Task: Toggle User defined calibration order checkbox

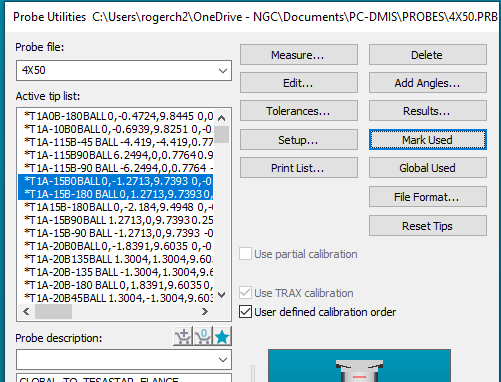Action: [246, 312]
